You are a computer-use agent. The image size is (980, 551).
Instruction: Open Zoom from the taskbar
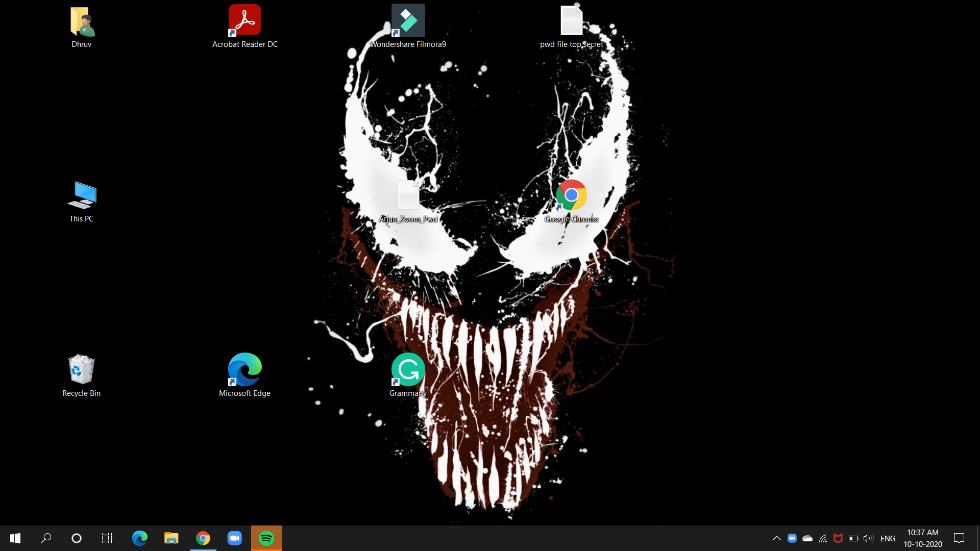[235, 538]
